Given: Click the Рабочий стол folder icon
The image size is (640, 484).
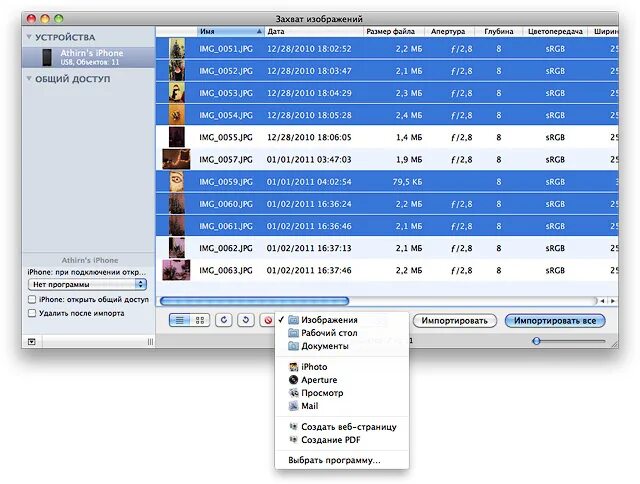Looking at the screenshot, I should (293, 333).
